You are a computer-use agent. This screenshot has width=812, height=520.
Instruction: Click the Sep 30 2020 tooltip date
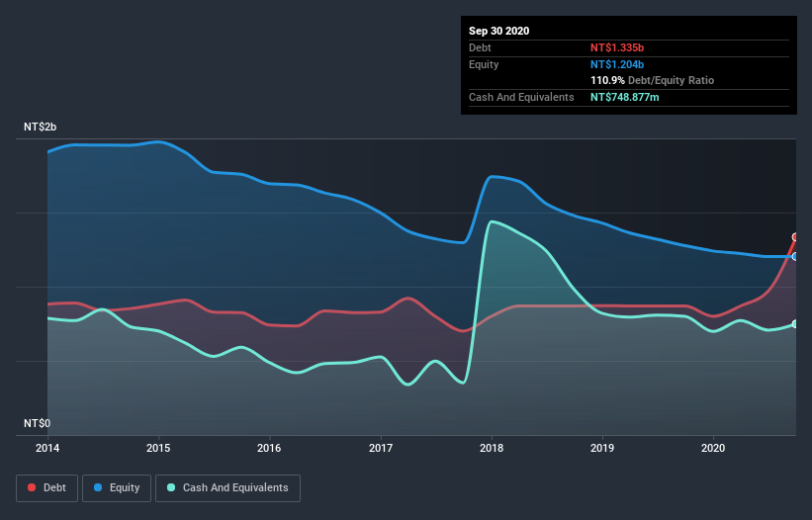point(499,31)
